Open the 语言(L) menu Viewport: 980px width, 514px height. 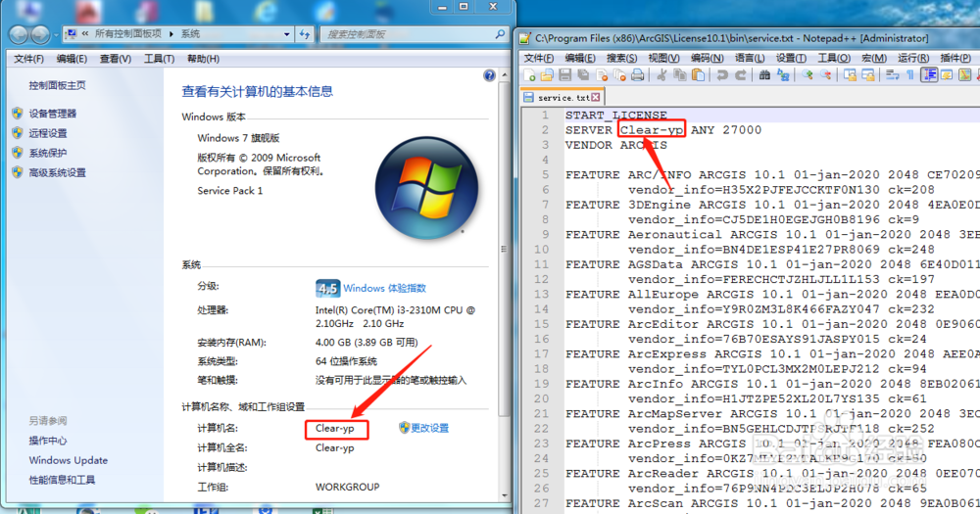click(x=750, y=58)
